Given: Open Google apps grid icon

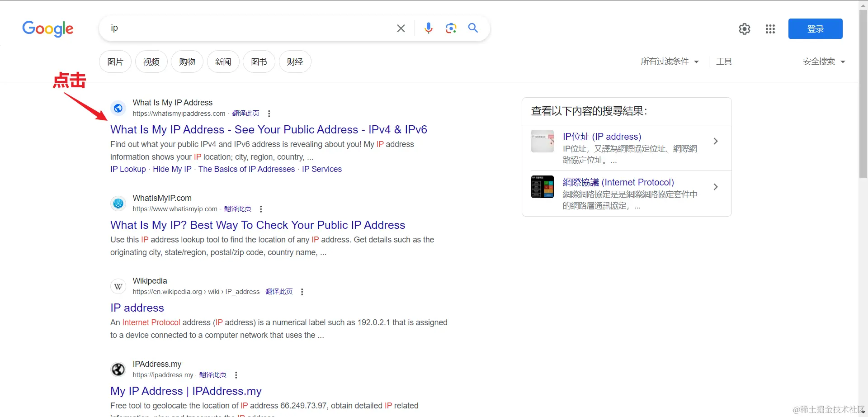Looking at the screenshot, I should [770, 29].
